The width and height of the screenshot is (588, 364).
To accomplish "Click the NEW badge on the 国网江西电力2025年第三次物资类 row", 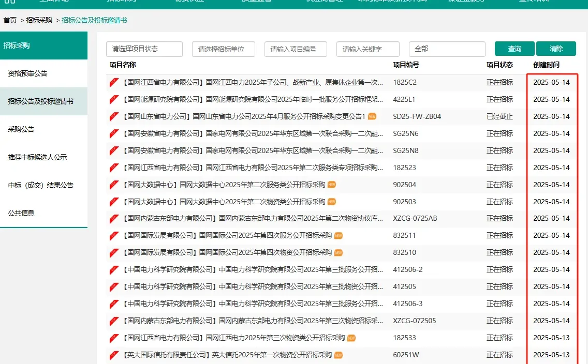I will pyautogui.click(x=351, y=338).
